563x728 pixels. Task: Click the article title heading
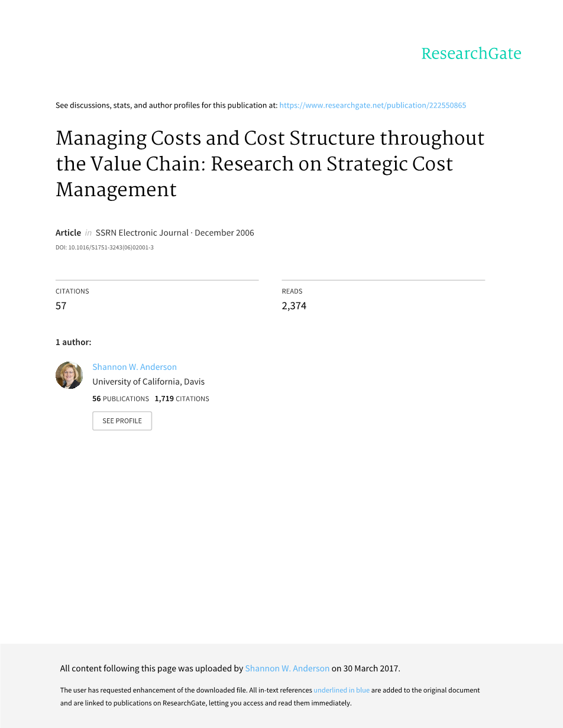tap(270, 164)
